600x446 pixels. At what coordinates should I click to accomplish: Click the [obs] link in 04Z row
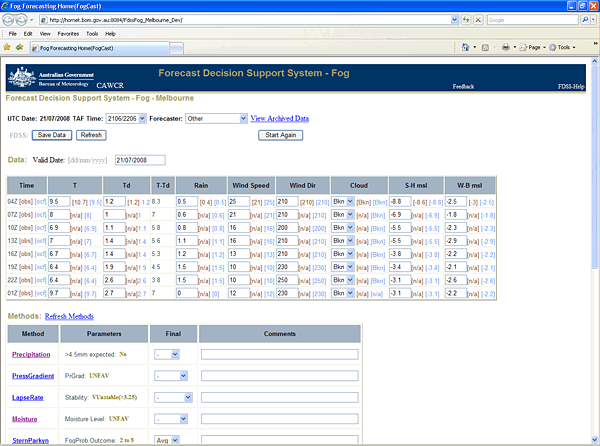tap(26, 202)
